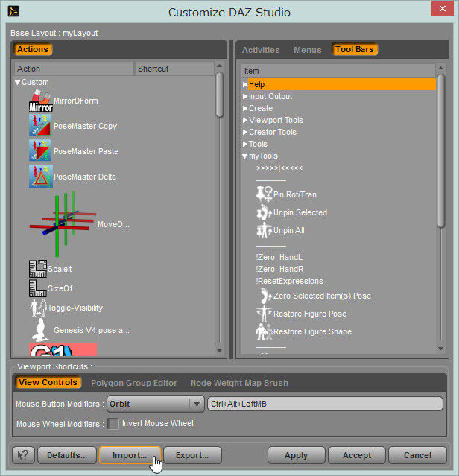Click the Export... button
Screen dimensions: 459x476
192,455
